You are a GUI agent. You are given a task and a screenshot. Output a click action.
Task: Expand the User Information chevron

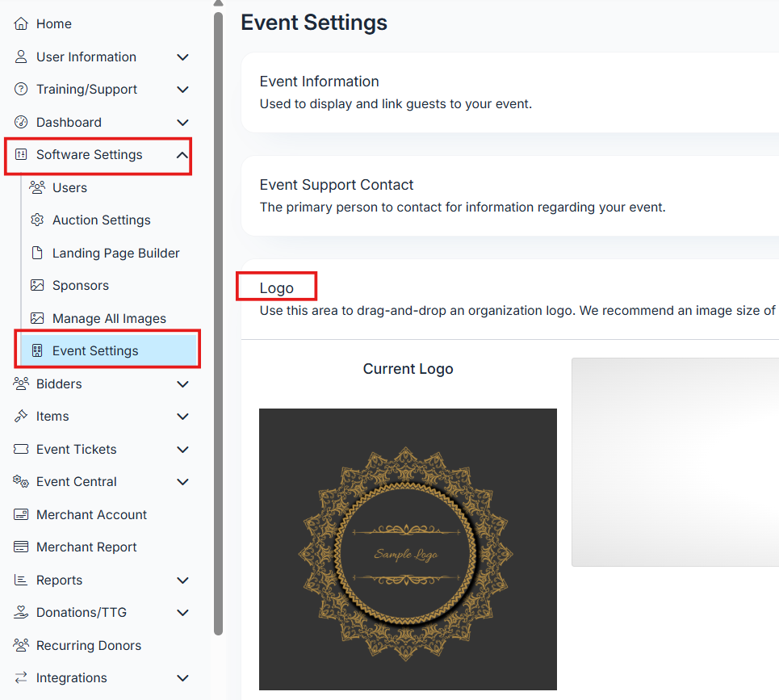[182, 57]
